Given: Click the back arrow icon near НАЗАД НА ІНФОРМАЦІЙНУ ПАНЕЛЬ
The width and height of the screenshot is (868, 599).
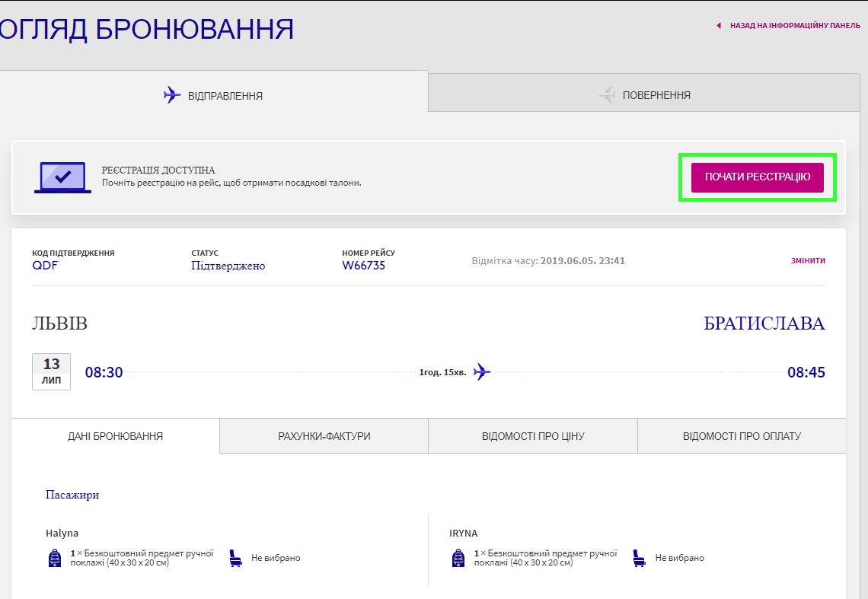Looking at the screenshot, I should [719, 25].
